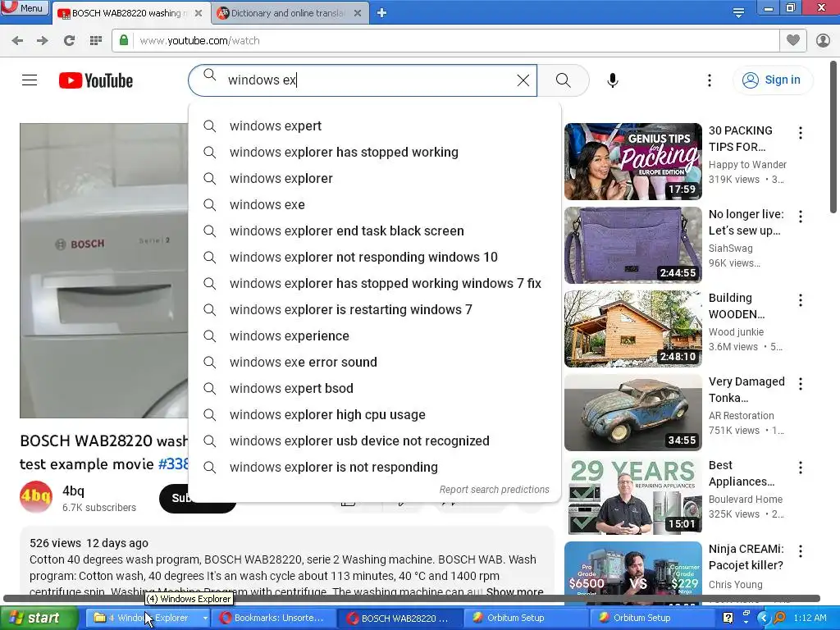Click the Report search predictions link
This screenshot has height=630, width=840.
[494, 490]
